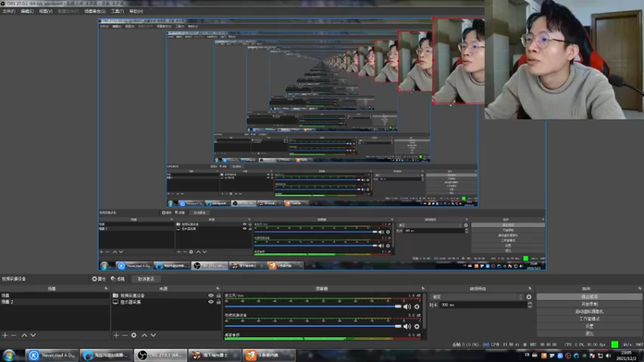Mute the second mixer channel
The width and height of the screenshot is (644, 362).
coord(407,327)
